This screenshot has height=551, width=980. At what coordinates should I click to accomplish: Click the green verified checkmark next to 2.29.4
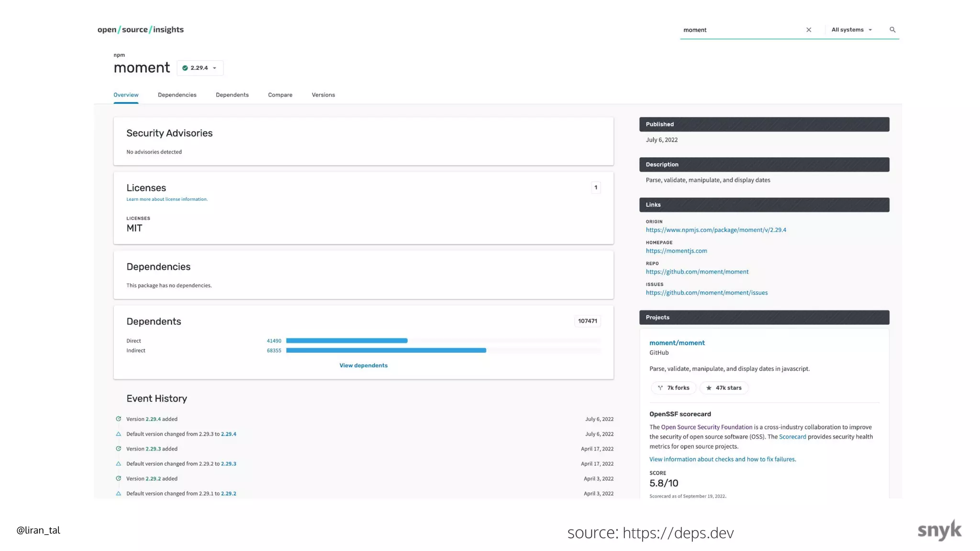tap(185, 68)
